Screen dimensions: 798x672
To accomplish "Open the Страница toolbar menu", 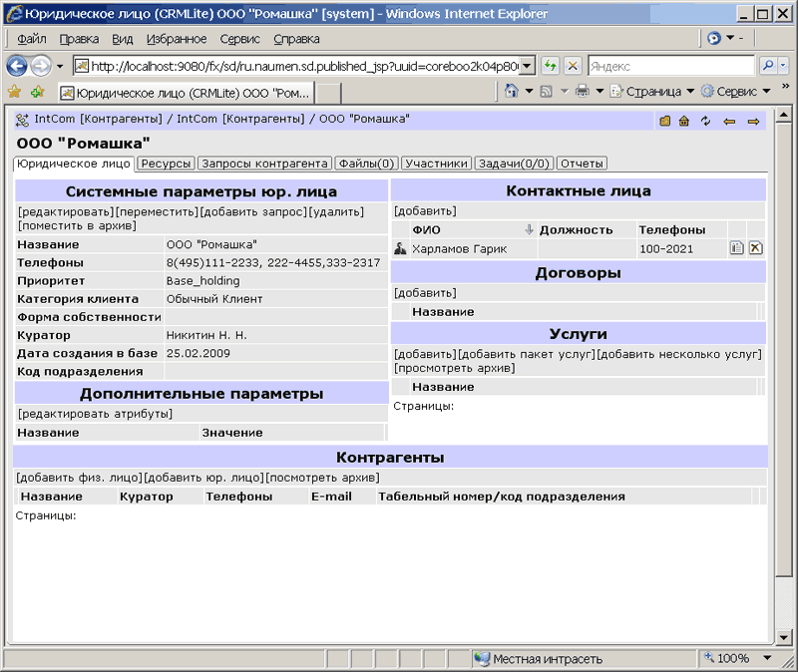I will pyautogui.click(x=652, y=92).
